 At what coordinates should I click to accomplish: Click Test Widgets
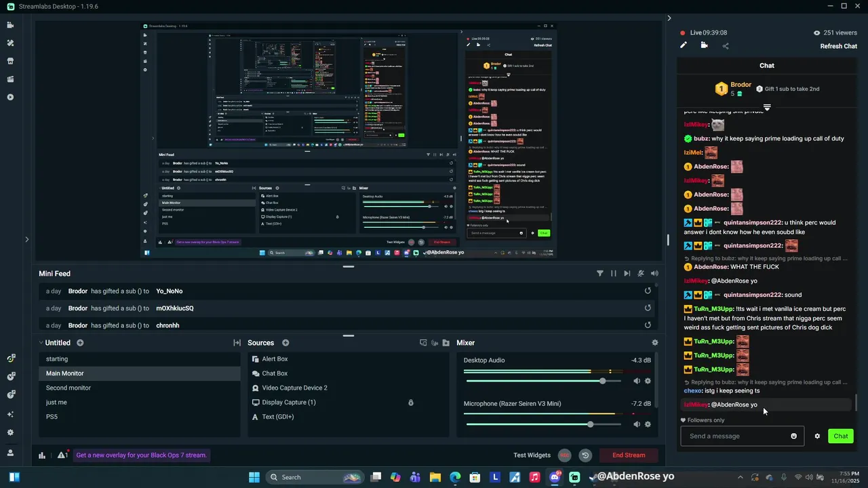point(532,455)
